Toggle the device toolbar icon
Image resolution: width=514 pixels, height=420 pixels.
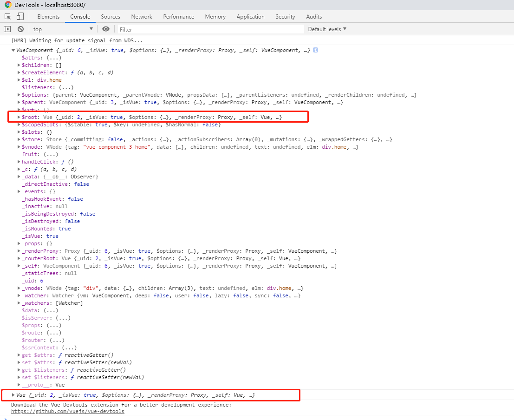coord(20,16)
